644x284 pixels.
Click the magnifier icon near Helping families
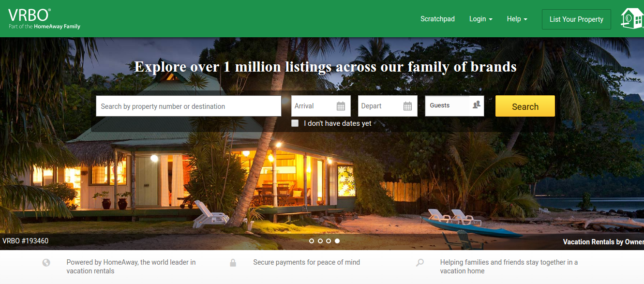tap(419, 263)
